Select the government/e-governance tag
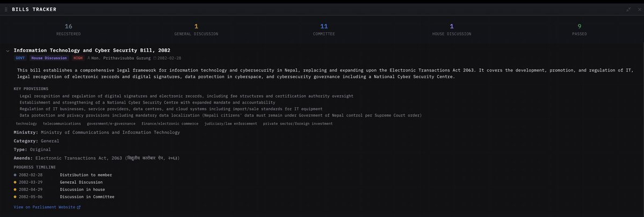Screen dimensions: 644x217 coord(111,124)
